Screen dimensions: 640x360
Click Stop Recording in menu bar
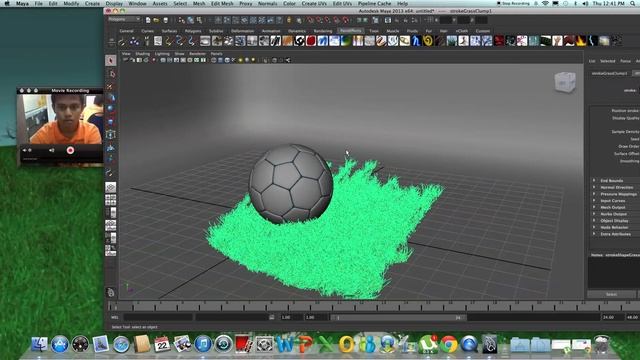[x=513, y=3]
